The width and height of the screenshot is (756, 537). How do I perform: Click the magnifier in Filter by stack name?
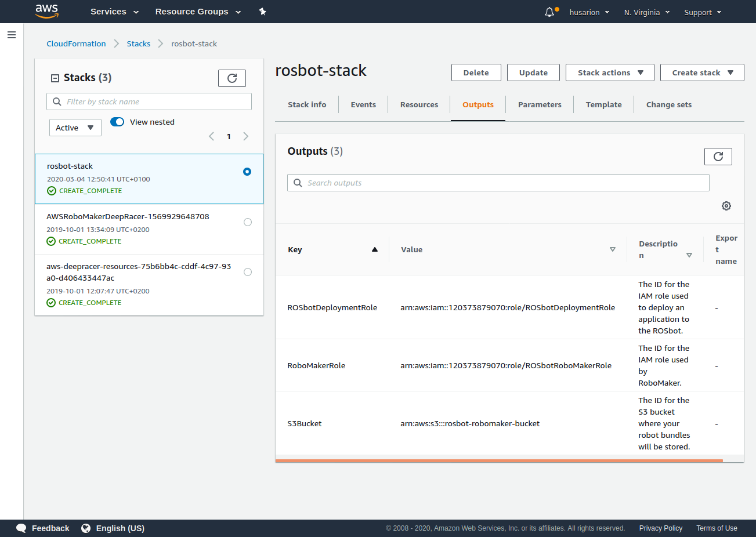tap(57, 101)
